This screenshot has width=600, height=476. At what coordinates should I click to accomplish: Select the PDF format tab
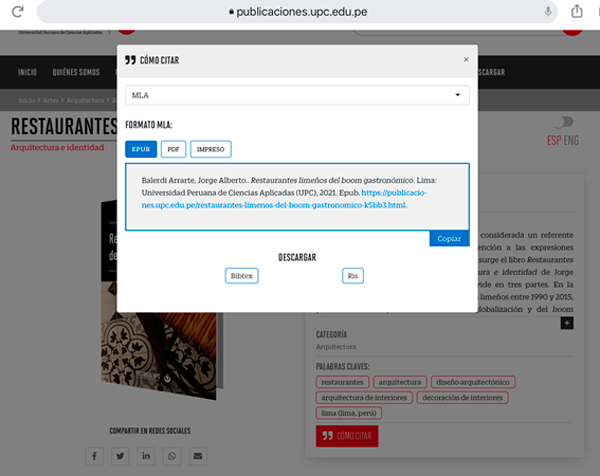pyautogui.click(x=173, y=149)
